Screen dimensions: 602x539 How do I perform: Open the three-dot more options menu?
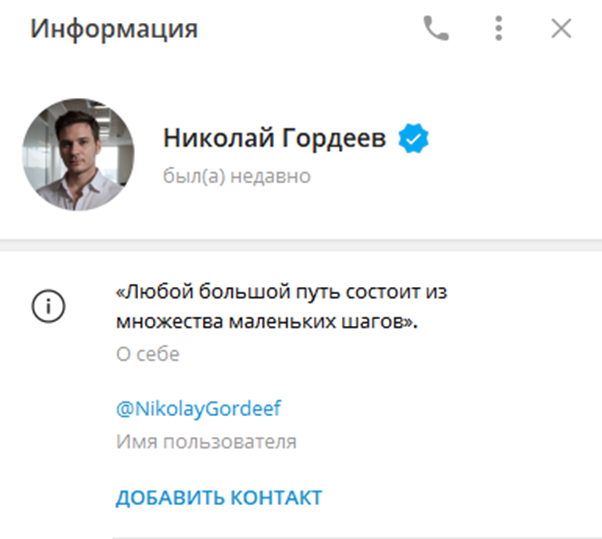coord(498,28)
